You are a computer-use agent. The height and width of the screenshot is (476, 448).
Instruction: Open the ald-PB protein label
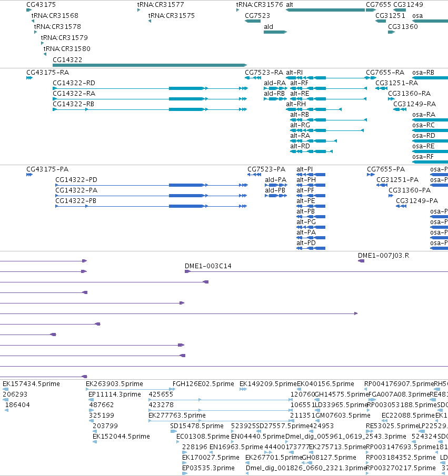click(x=275, y=190)
